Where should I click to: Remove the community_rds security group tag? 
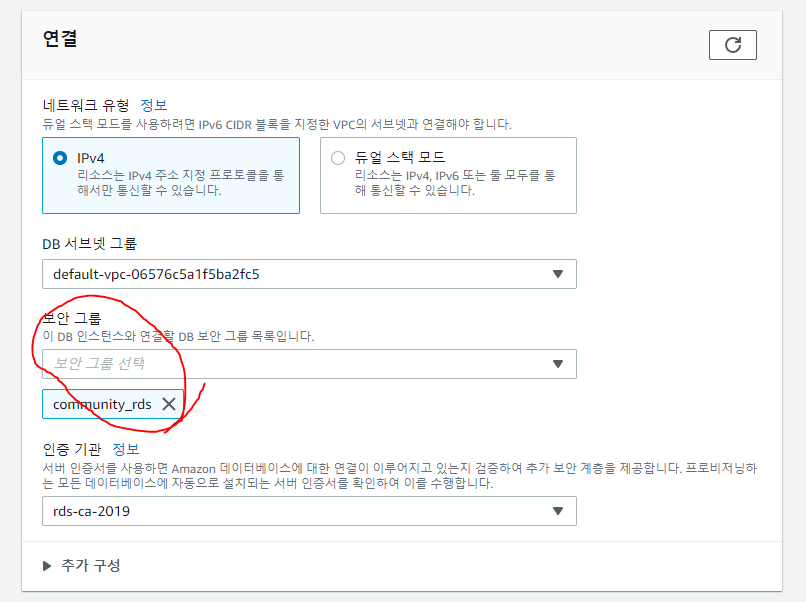point(169,404)
